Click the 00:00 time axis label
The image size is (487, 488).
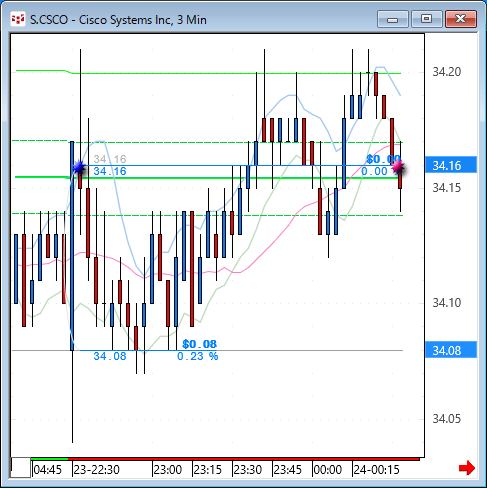[x=328, y=470]
